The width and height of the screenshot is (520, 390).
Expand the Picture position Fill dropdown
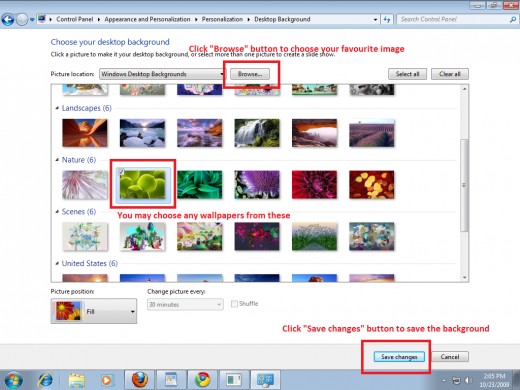pos(94,311)
